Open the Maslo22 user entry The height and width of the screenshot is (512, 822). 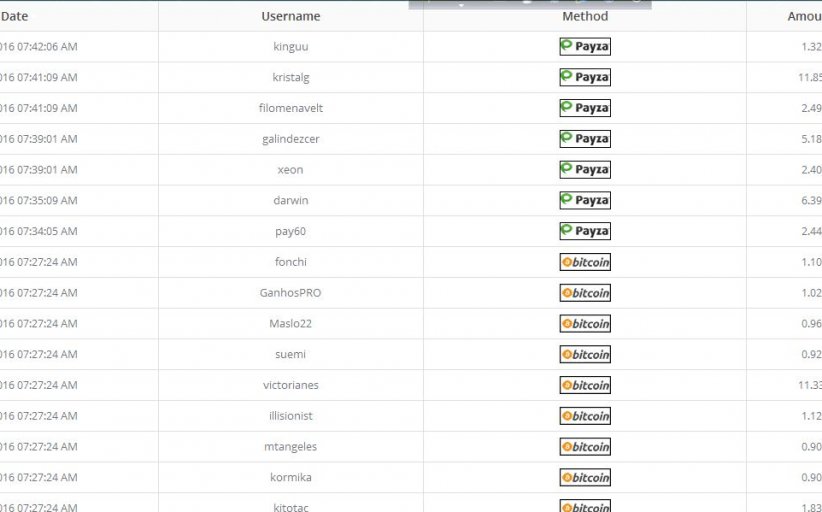(290, 324)
